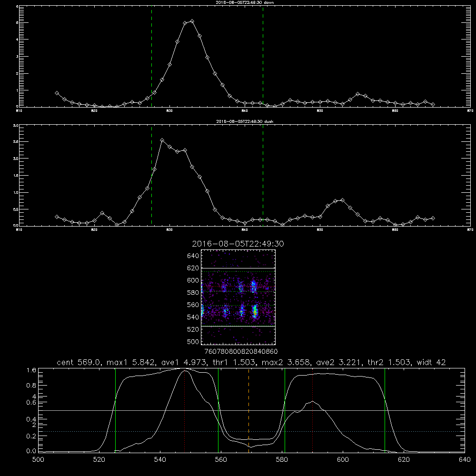Click the '520' label on the spectral image y-axis
The width and height of the screenshot is (476, 476).
pos(193,329)
